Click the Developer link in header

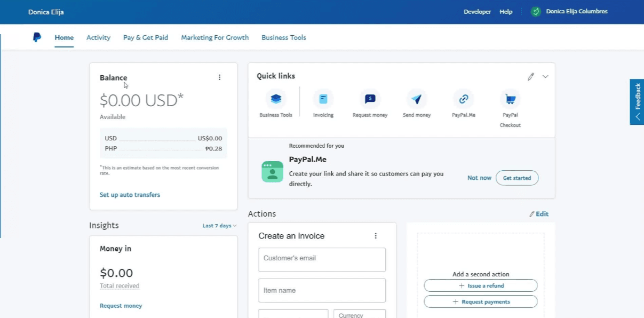pos(477,12)
